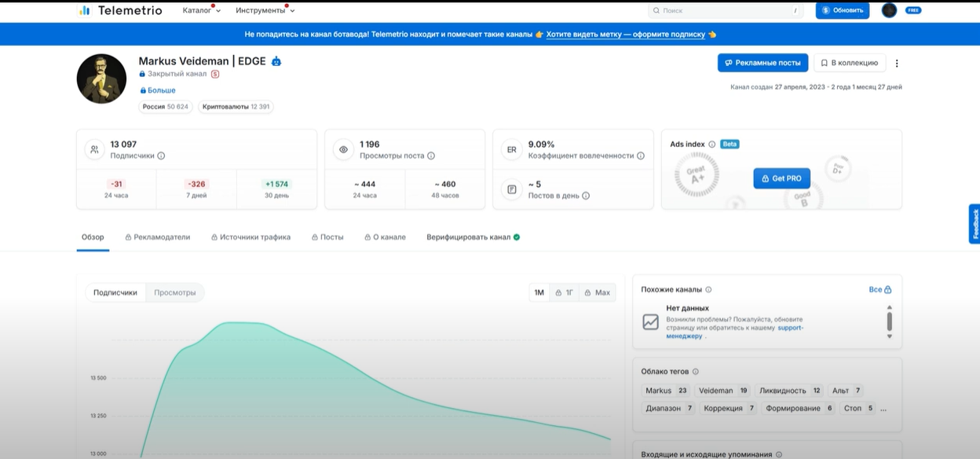Image resolution: width=980 pixels, height=459 pixels.
Task: Click the FREE plan badge
Action: coord(913,10)
